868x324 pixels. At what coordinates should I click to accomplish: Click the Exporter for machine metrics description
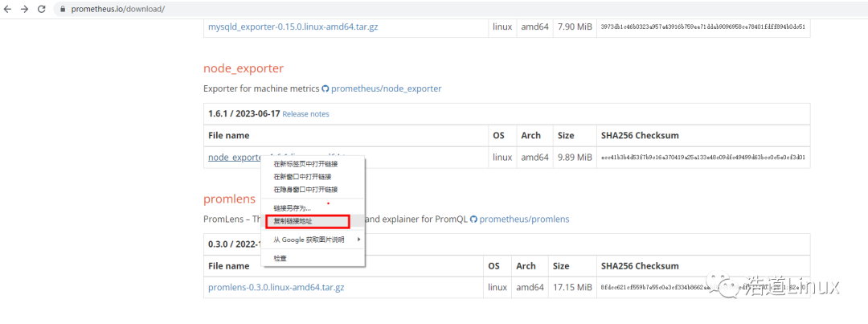click(x=261, y=88)
